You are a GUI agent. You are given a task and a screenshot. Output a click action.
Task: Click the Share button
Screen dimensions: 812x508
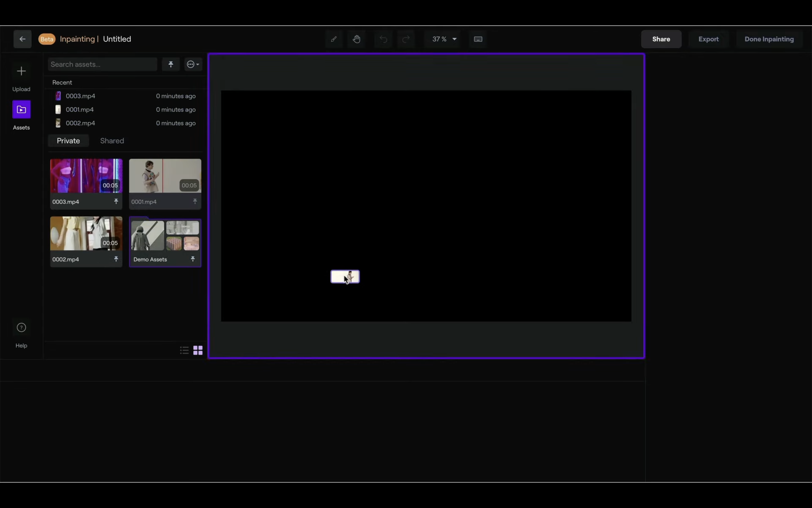[661, 39]
